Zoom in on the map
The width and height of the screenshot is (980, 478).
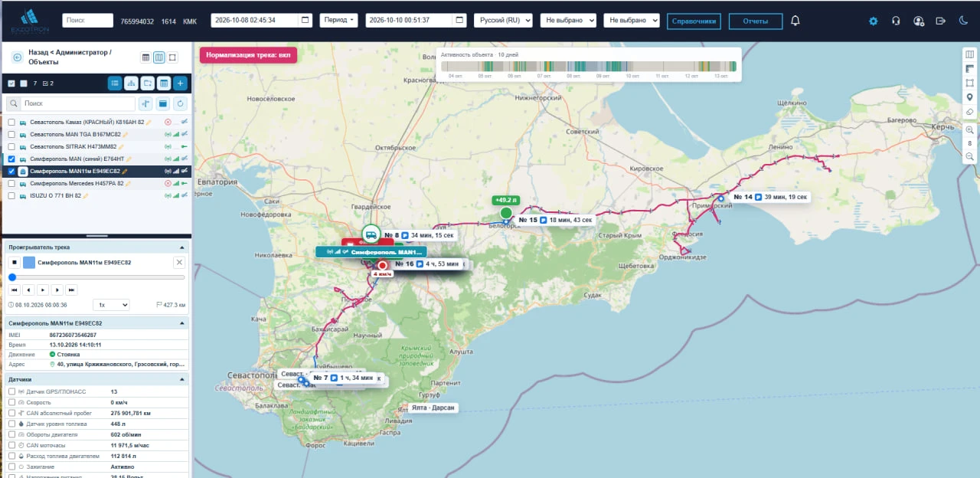pyautogui.click(x=970, y=130)
